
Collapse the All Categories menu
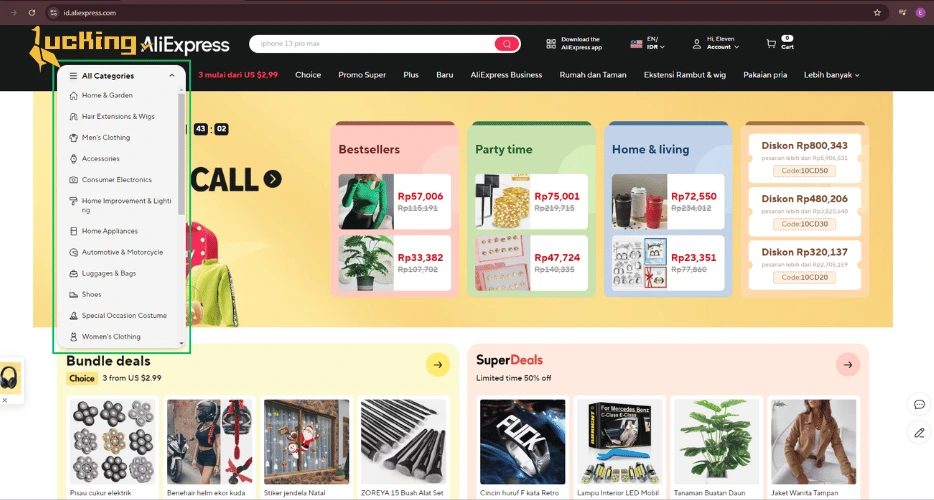pyautogui.click(x=172, y=76)
